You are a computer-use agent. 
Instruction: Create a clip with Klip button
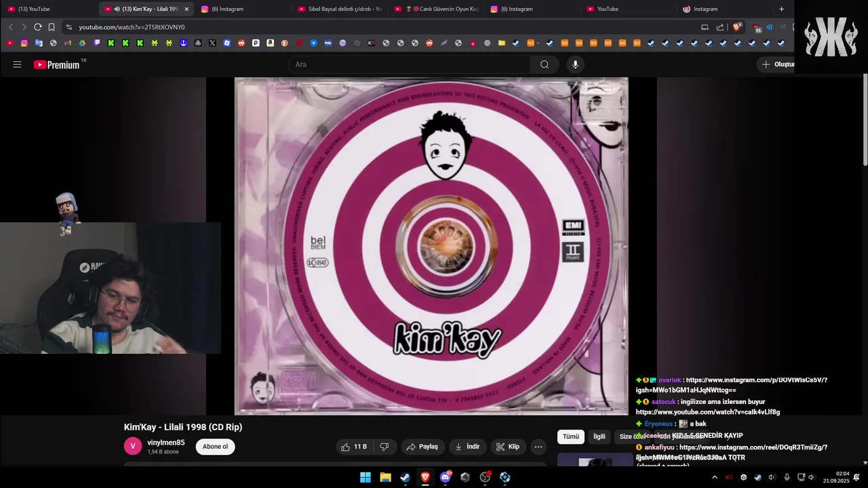[507, 447]
